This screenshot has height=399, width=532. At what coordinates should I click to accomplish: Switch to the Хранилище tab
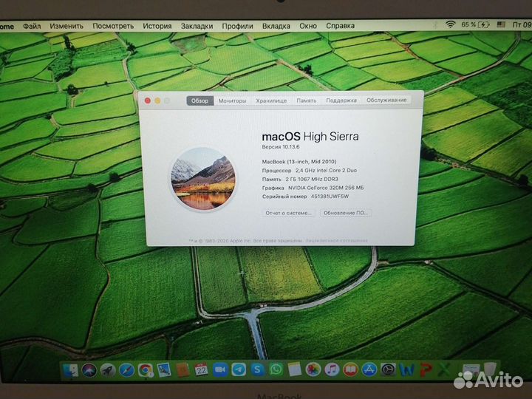pos(271,100)
